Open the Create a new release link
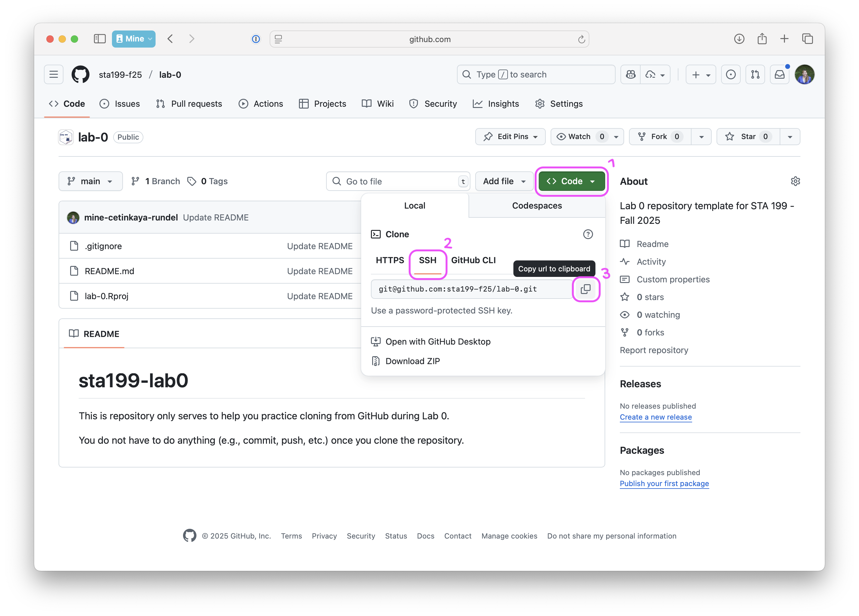 click(x=656, y=417)
